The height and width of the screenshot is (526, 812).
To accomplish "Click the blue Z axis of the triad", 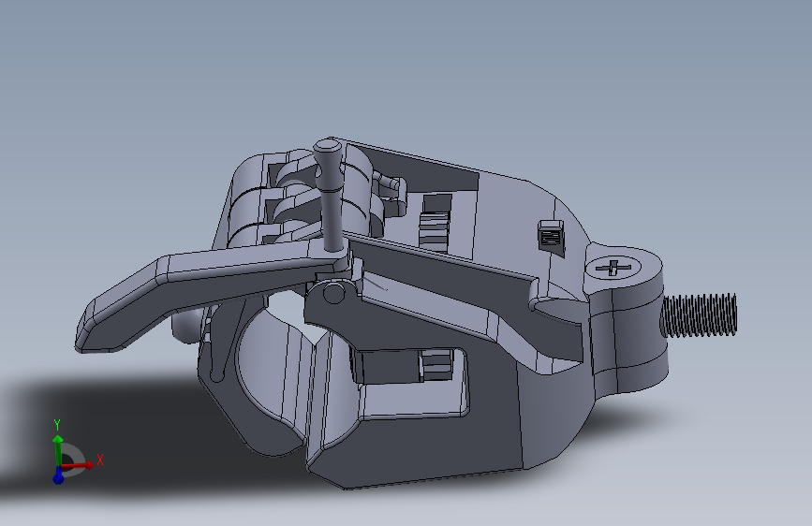I will point(58,475).
